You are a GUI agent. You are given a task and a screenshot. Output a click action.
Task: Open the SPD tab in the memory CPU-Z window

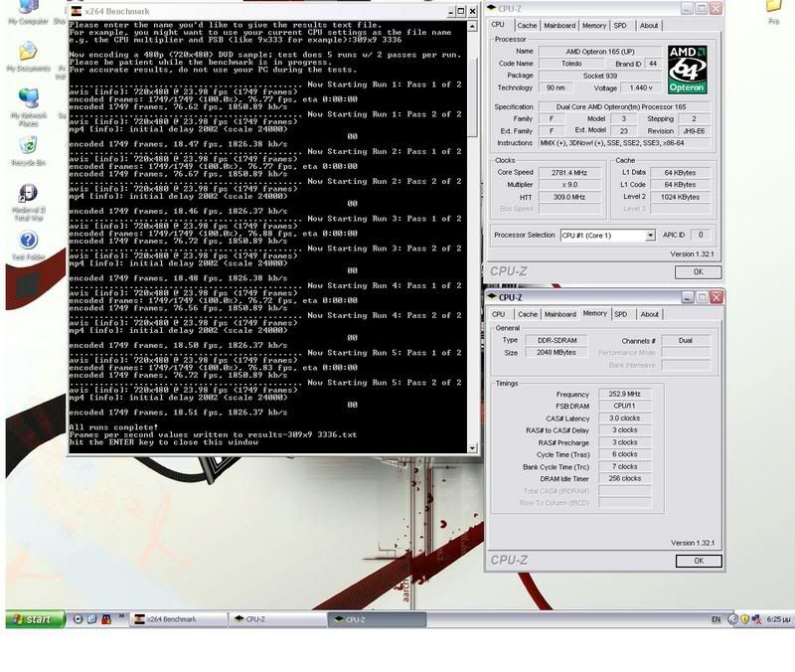point(621,314)
